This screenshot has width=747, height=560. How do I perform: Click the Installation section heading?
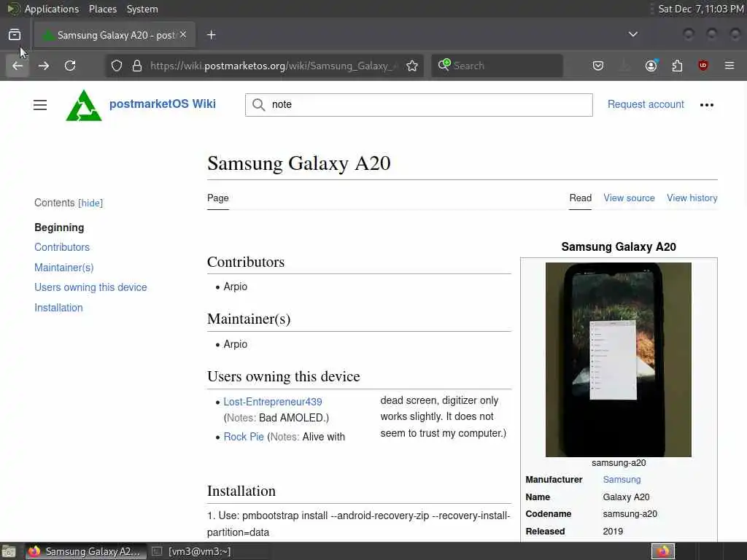241,491
